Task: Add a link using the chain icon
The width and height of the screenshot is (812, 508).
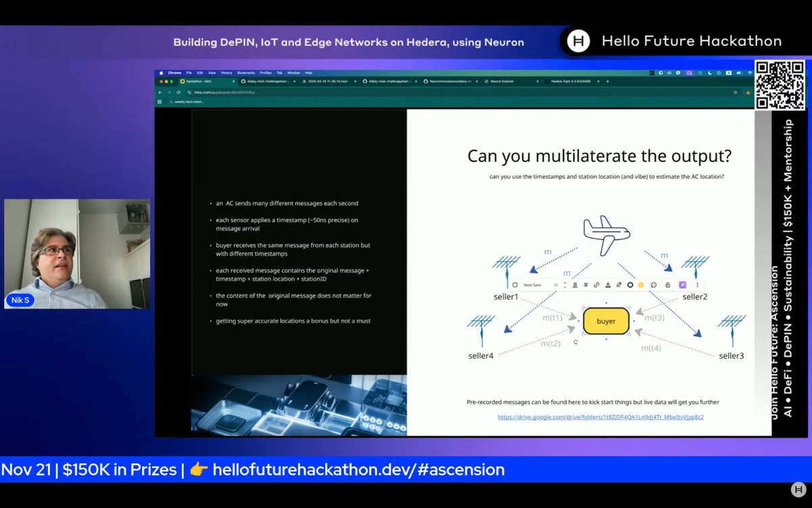Action: coord(597,285)
